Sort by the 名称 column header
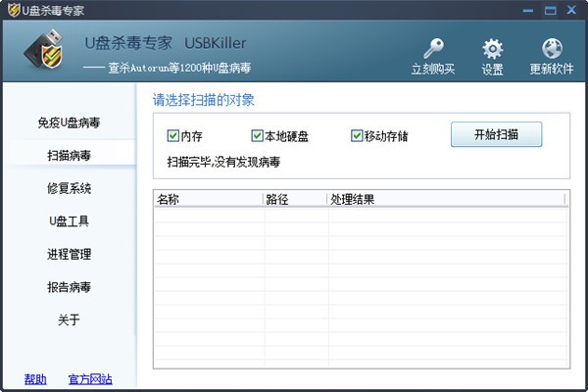This screenshot has height=392, width=588. 209,199
